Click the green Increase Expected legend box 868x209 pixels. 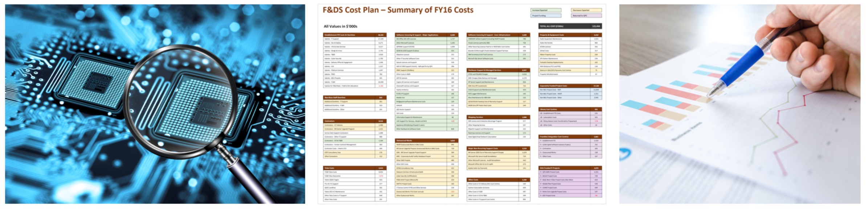(546, 10)
